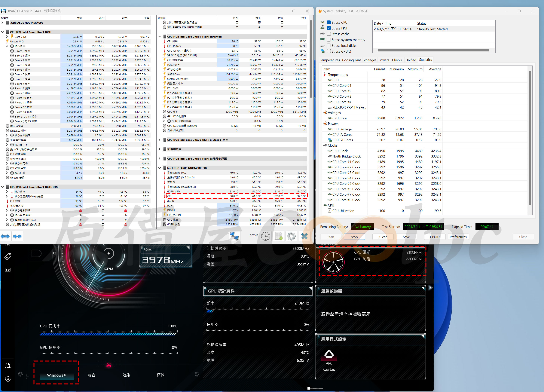Click HWiNFO title bar app icon
Image resolution: width=544 pixels, height=392 pixels.
pyautogui.click(x=3, y=11)
